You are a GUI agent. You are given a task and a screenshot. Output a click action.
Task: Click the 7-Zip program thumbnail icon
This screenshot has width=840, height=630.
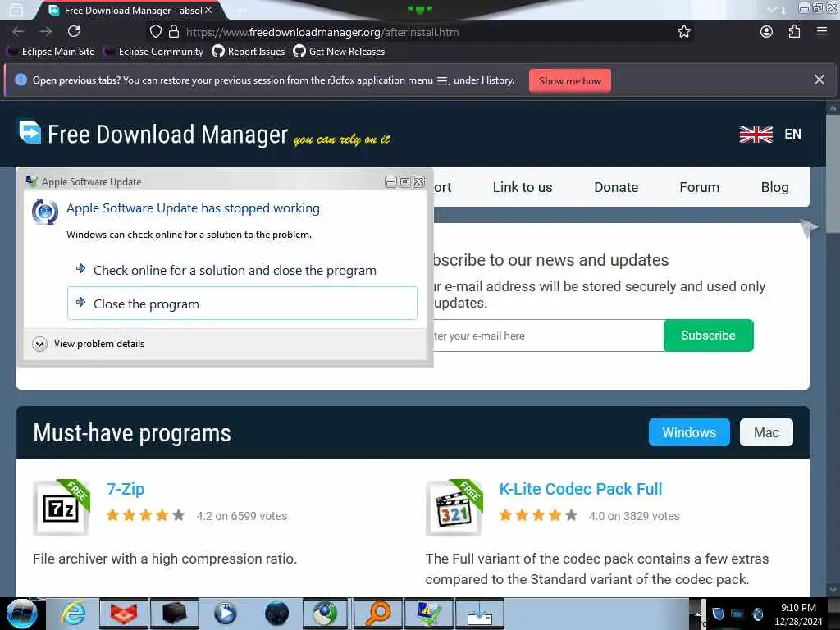61,508
